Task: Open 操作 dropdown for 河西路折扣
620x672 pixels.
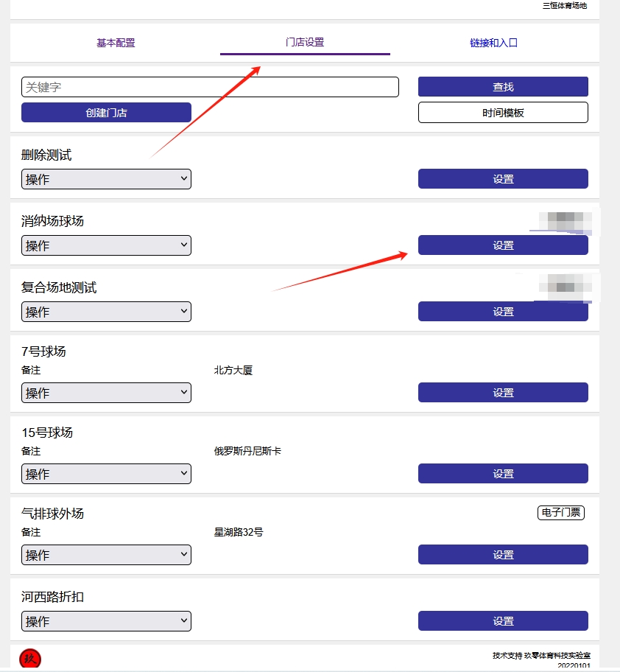Action: [106, 621]
